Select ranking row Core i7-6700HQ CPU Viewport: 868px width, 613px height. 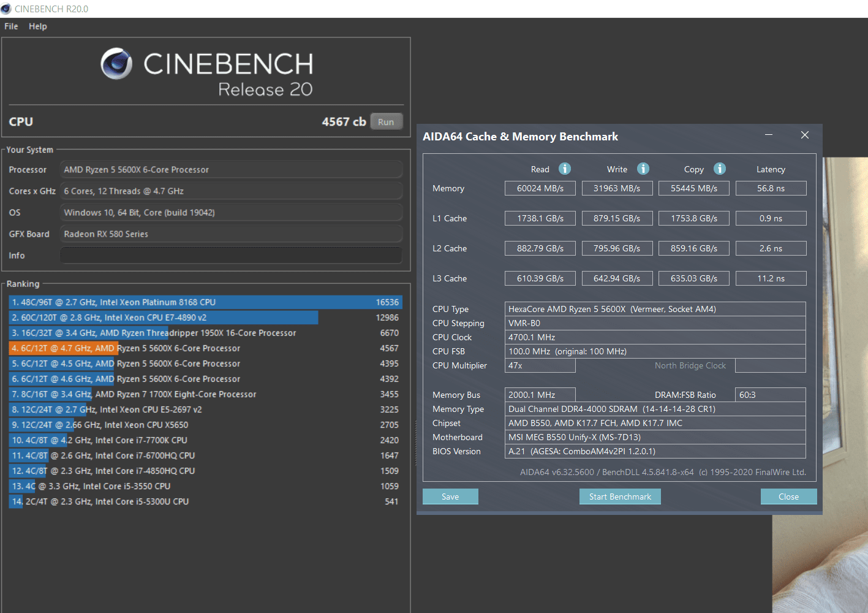[x=205, y=455]
